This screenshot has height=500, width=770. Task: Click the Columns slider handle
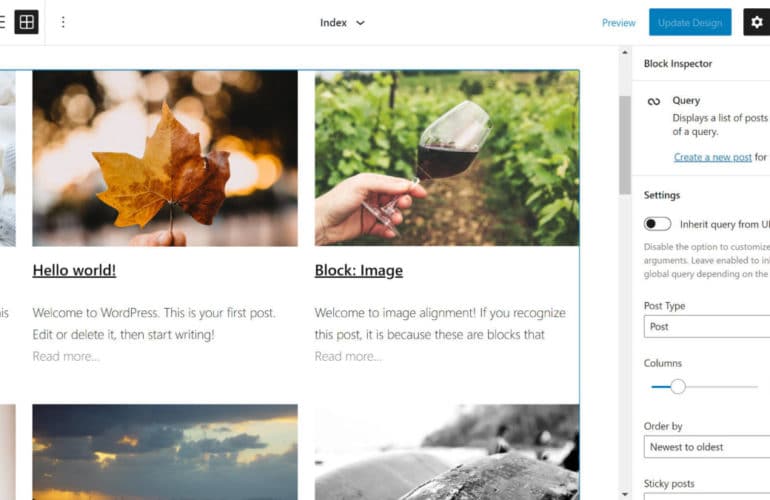678,387
